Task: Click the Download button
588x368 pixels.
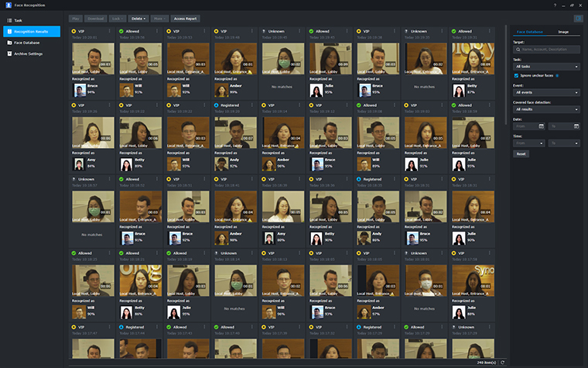Action: click(x=96, y=19)
